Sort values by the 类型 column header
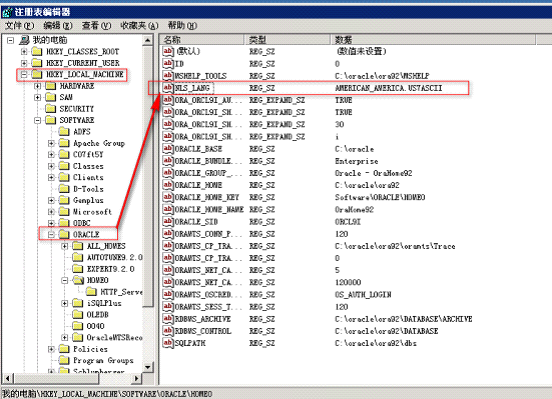 coord(288,39)
